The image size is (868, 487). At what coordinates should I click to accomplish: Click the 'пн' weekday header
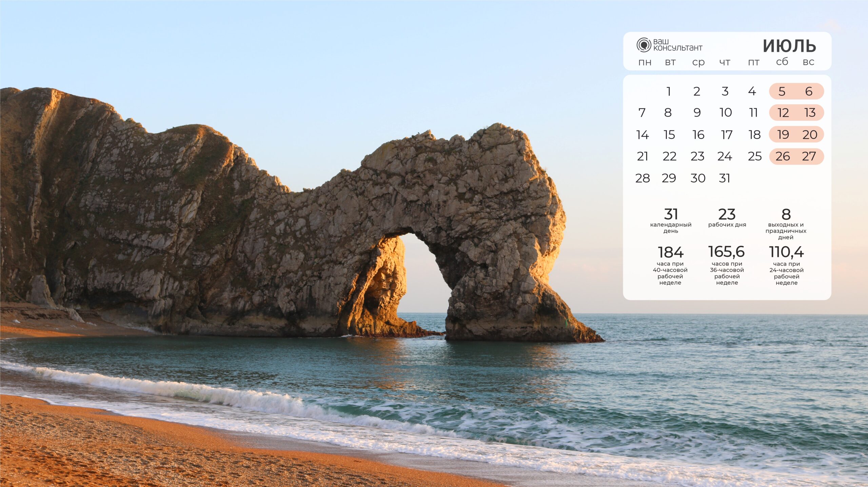click(645, 62)
